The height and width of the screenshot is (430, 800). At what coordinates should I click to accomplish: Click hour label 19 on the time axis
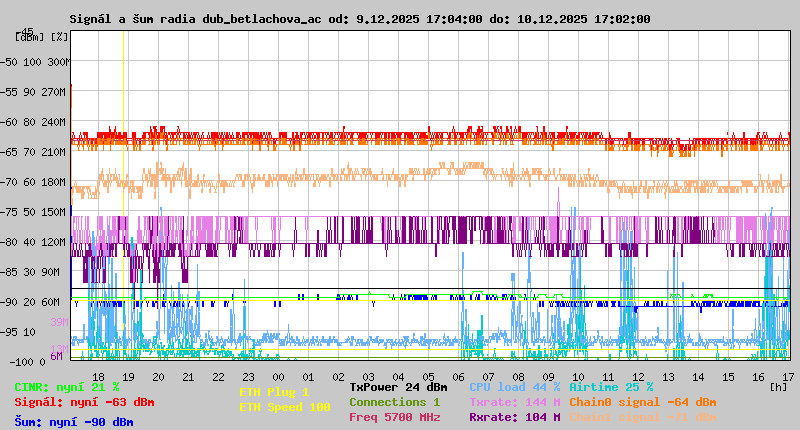pos(129,377)
